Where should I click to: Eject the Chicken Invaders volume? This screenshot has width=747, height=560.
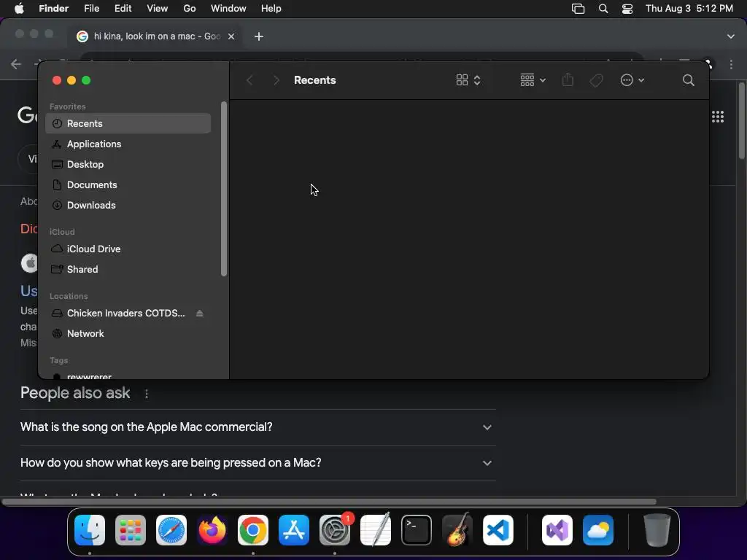tap(200, 314)
